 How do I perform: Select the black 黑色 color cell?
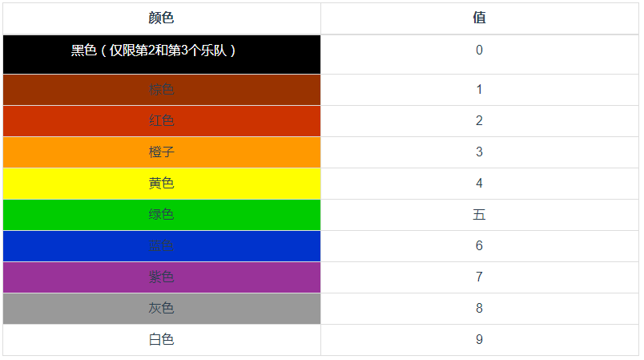[x=161, y=53]
